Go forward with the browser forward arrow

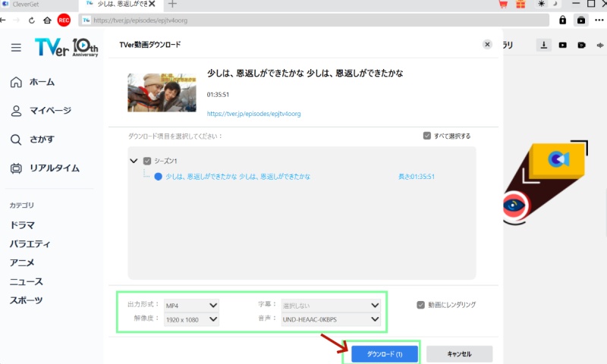click(16, 20)
